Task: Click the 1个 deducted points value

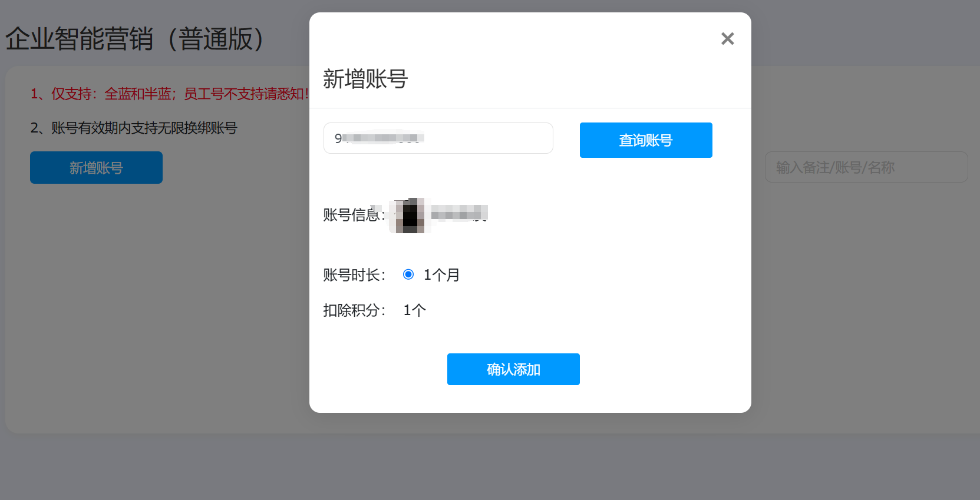Action: click(x=414, y=310)
